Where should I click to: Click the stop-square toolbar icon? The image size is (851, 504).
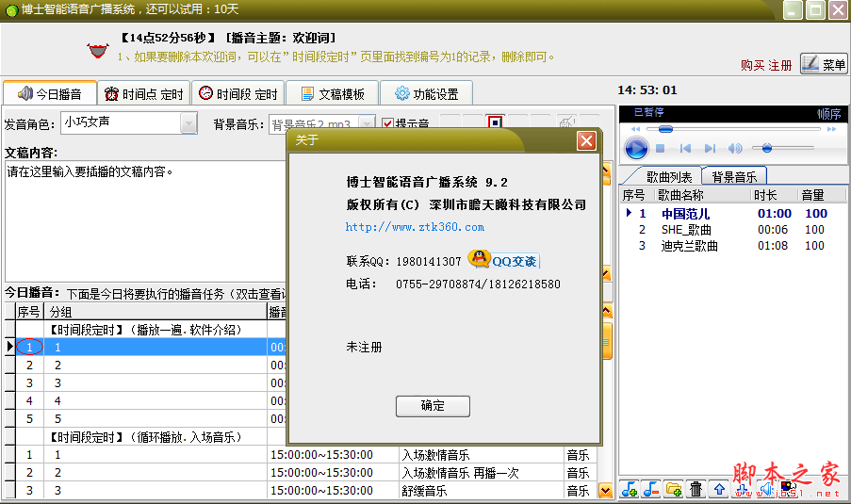coord(495,122)
